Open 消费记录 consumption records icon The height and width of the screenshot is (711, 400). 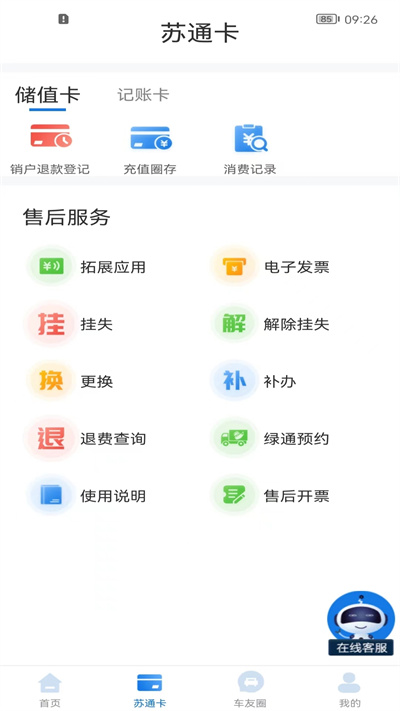click(251, 138)
